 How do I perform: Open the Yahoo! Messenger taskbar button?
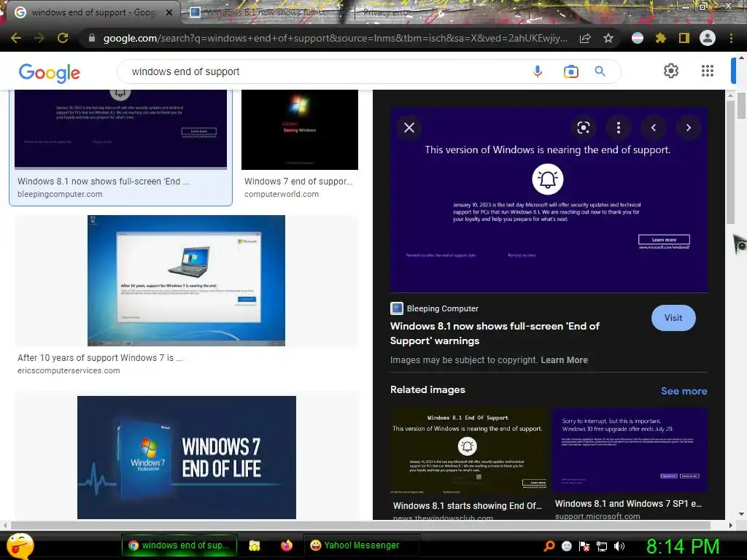(361, 545)
